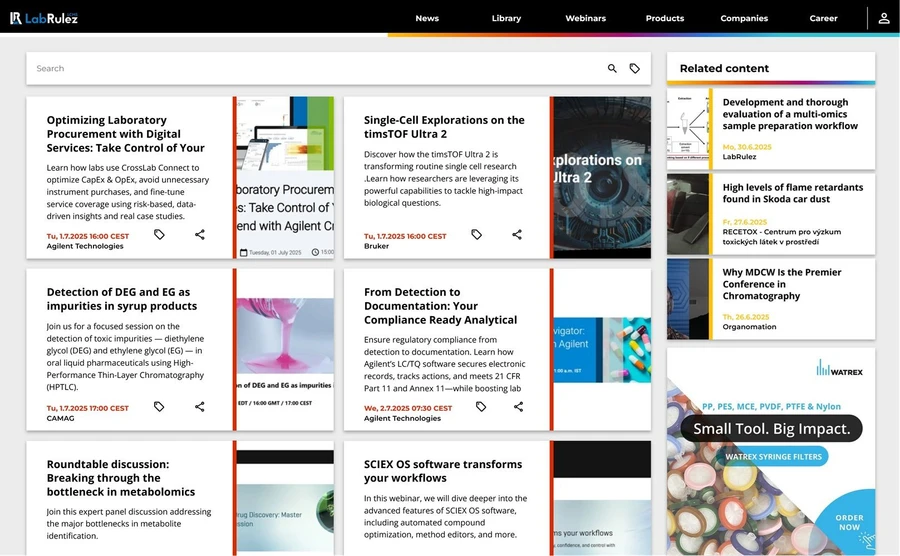
Task: Click tag icon on Detection of DEG card
Action: point(159,406)
